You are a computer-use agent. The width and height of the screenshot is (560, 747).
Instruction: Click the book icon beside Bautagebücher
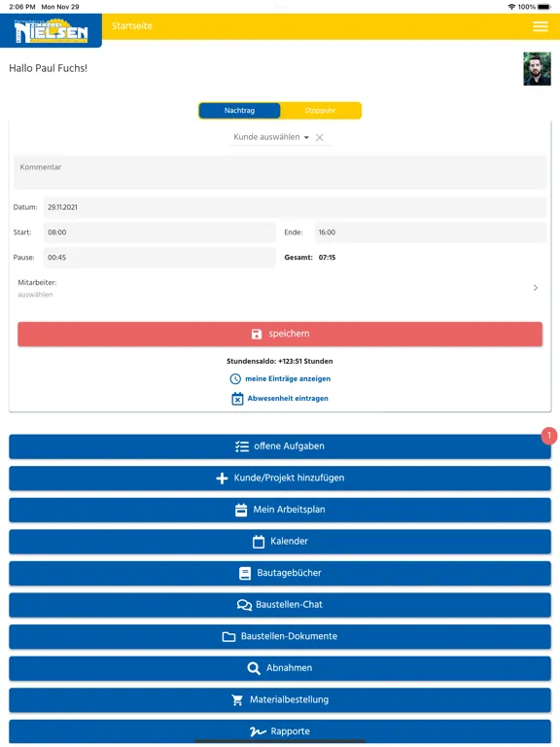245,573
